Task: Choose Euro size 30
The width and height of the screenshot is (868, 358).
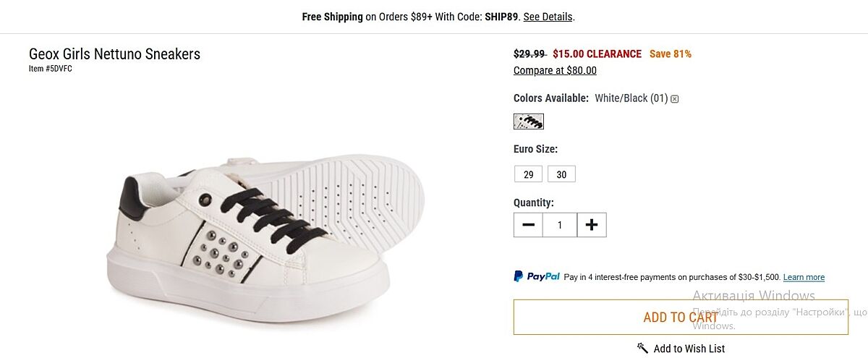Action: (561, 174)
